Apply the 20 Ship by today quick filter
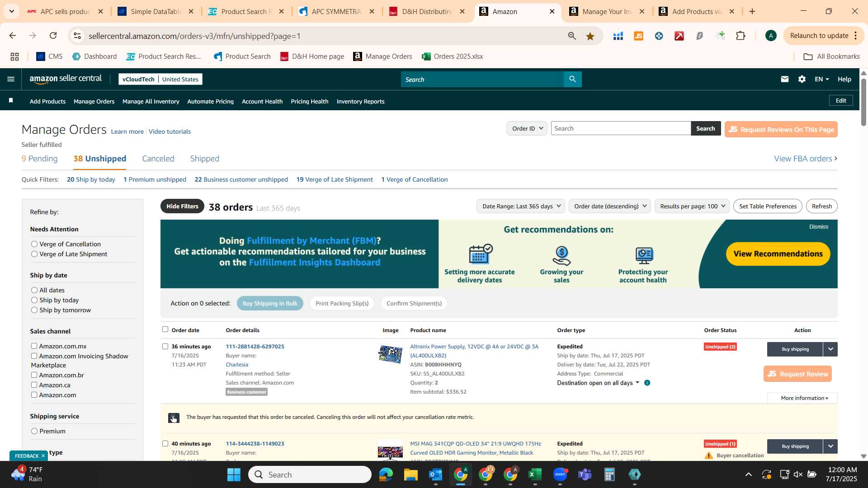The width and height of the screenshot is (868, 488). click(91, 179)
